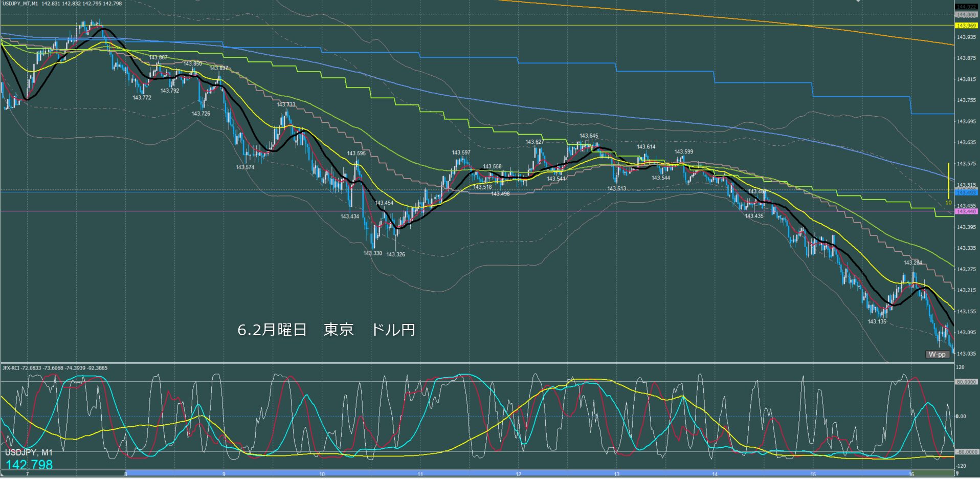Click the 143.599 swing high label

pos(683,151)
